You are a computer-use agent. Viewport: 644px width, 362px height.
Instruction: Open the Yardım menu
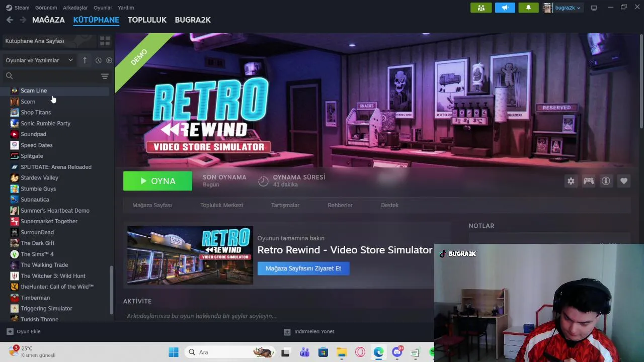click(126, 8)
